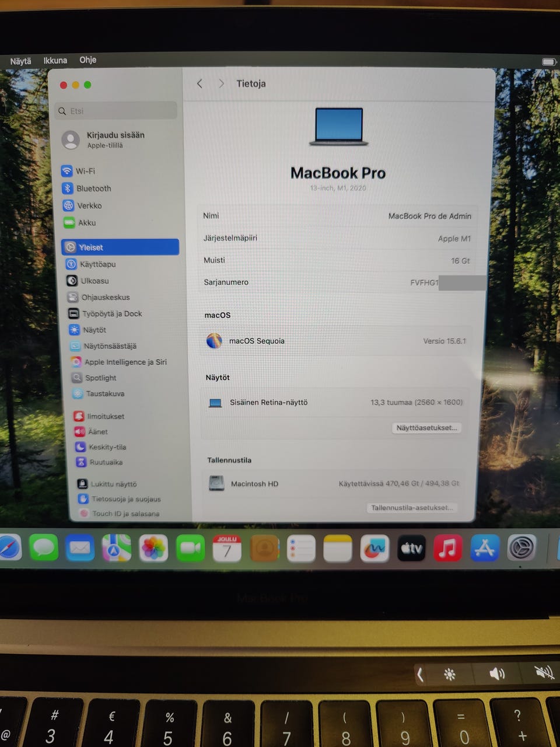The width and height of the screenshot is (560, 747).
Task: Click the Järjestelmäpiiri Apple M1 row
Action: (337, 238)
